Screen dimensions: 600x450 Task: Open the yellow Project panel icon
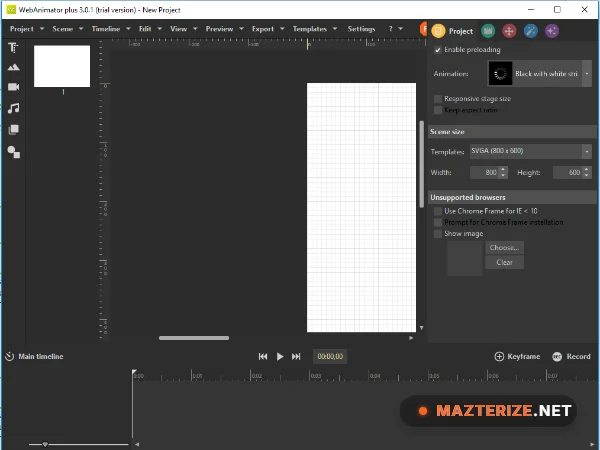click(438, 31)
